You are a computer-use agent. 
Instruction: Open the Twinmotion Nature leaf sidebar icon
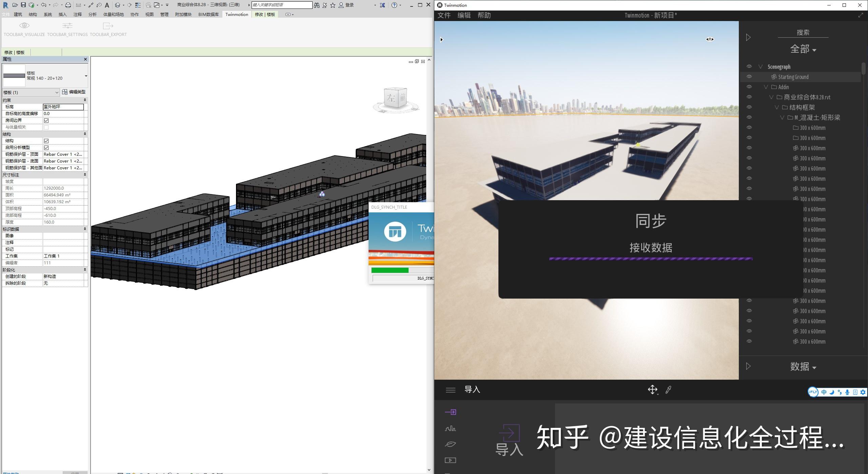click(x=450, y=444)
